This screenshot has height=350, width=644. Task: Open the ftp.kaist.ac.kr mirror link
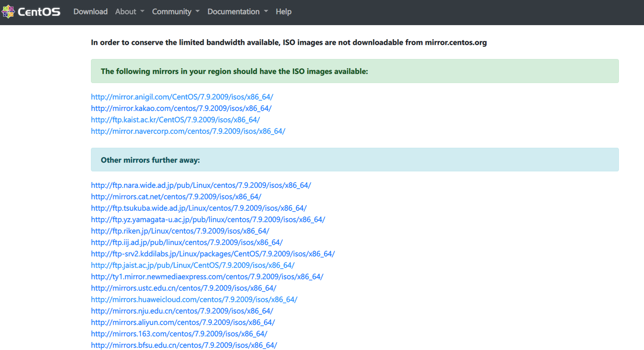pyautogui.click(x=175, y=120)
